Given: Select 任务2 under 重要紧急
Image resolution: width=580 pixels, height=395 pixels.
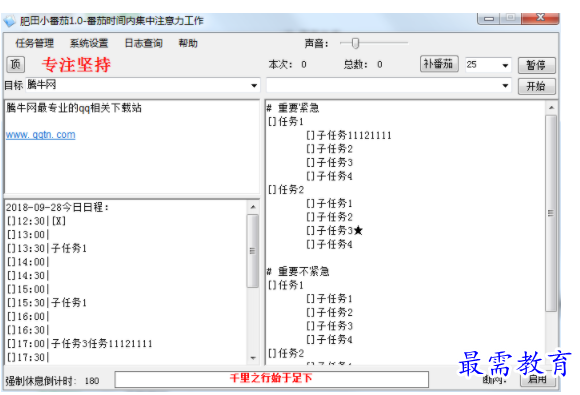Looking at the screenshot, I should 286,190.
